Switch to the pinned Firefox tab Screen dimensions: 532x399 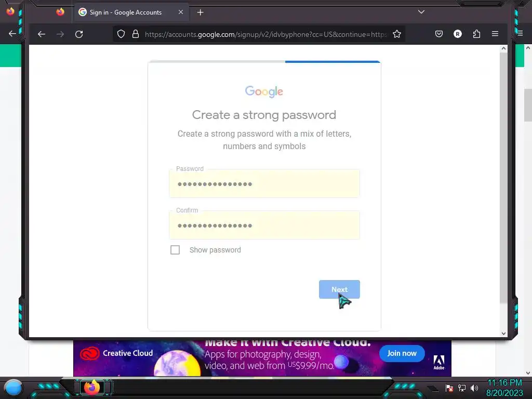coord(60,12)
